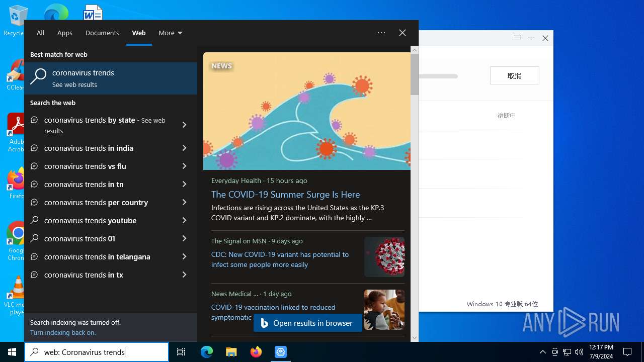The height and width of the screenshot is (362, 644).
Task: Click the diagnostic progress bar
Action: click(438, 76)
